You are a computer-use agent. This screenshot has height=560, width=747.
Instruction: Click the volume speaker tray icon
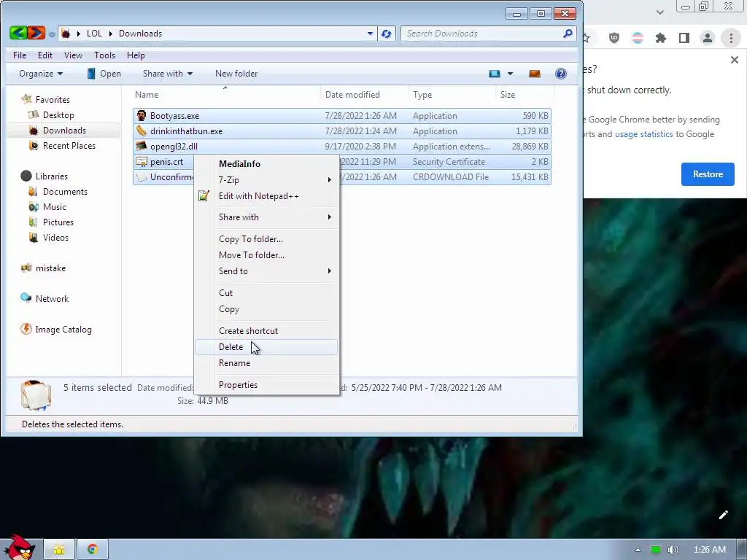click(x=673, y=550)
